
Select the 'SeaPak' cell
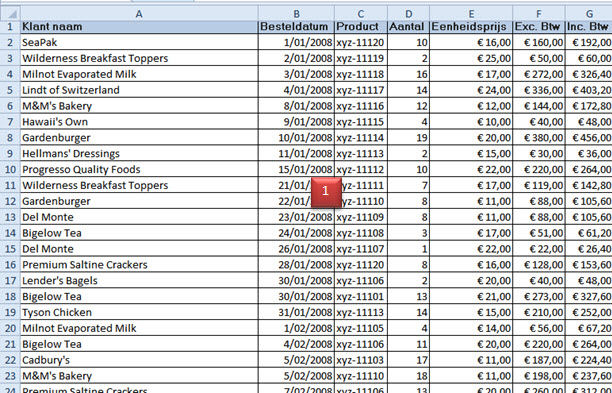(139, 42)
